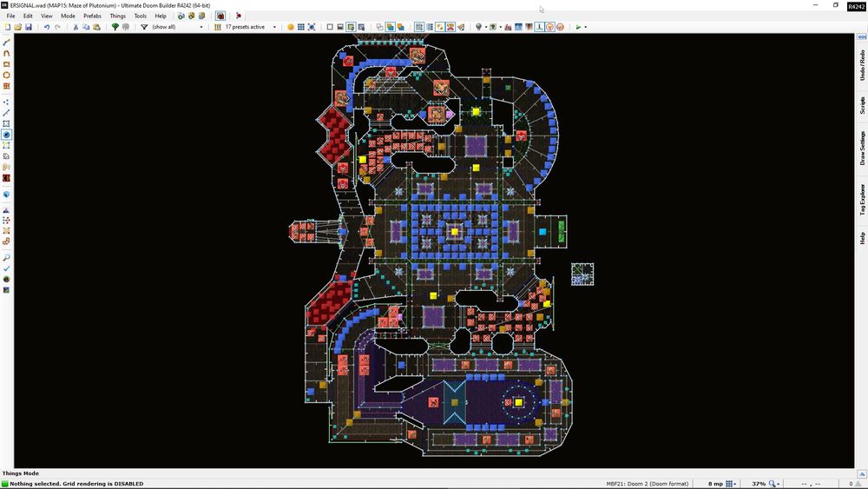868x489 pixels.
Task: Click the active Things mode sidebar icon
Action: [x=6, y=135]
